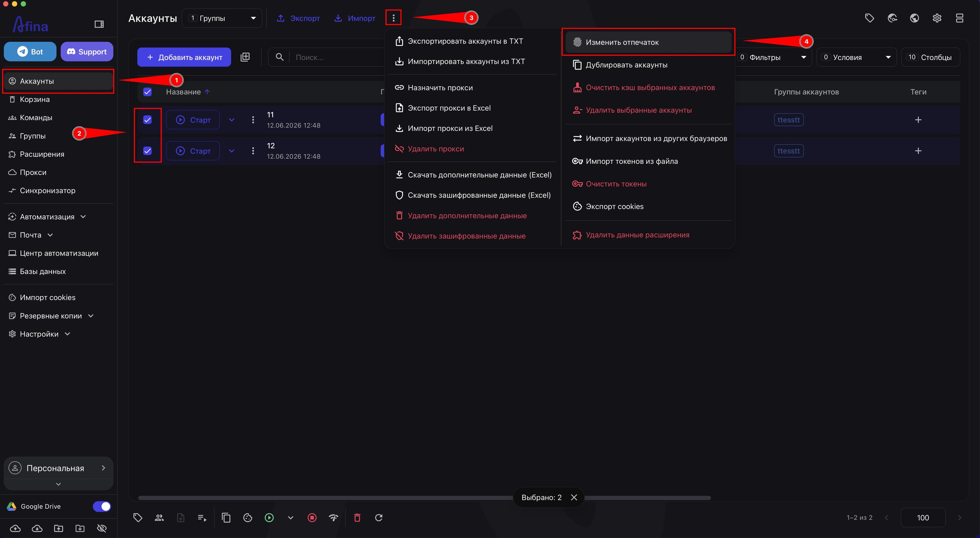Click the groups icon in bottom toolbar

click(x=159, y=517)
